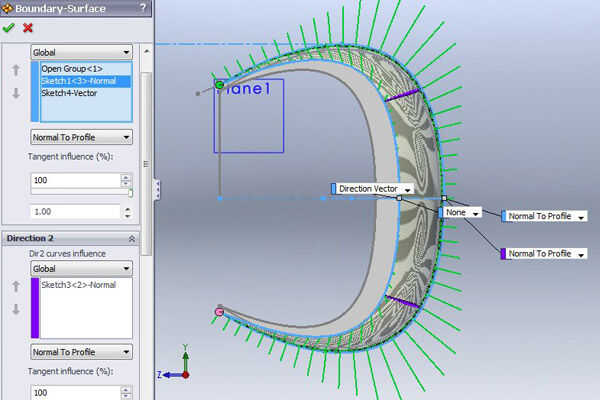Open purple Normal To Profile callout dropdown
This screenshot has width=600, height=400.
[x=581, y=255]
